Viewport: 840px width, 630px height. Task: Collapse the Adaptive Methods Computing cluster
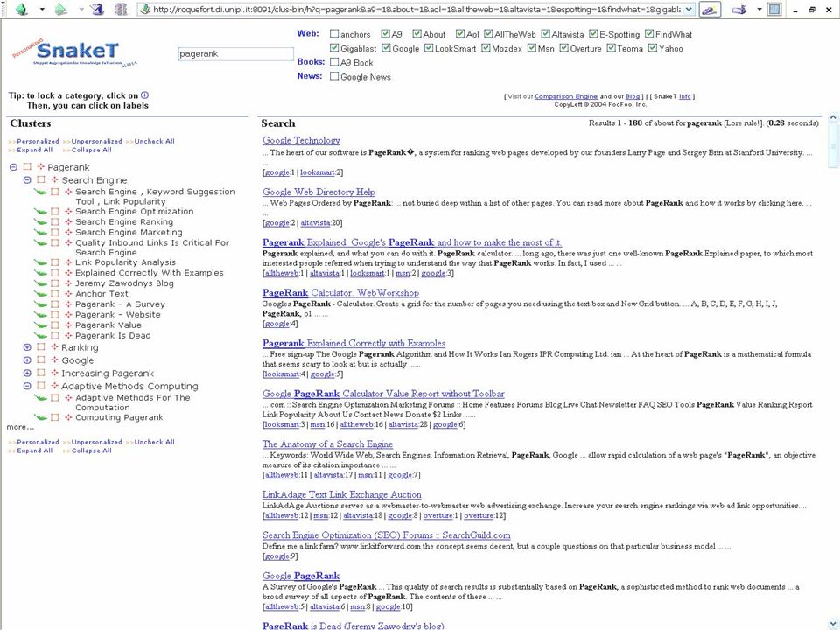pos(27,386)
